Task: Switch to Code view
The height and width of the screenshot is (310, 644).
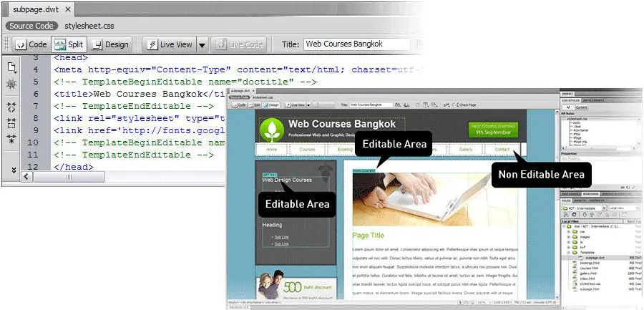Action: pyautogui.click(x=30, y=44)
